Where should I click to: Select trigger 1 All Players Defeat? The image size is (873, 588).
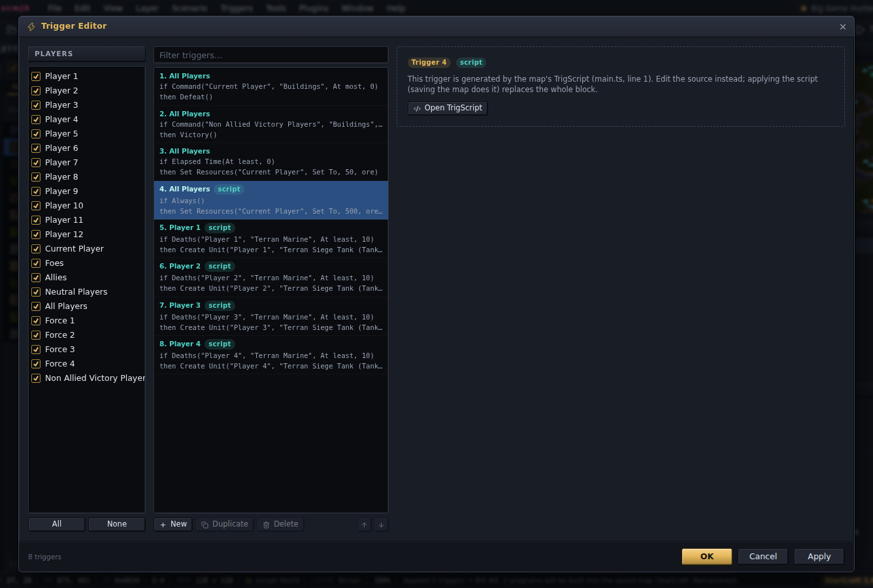coord(271,86)
